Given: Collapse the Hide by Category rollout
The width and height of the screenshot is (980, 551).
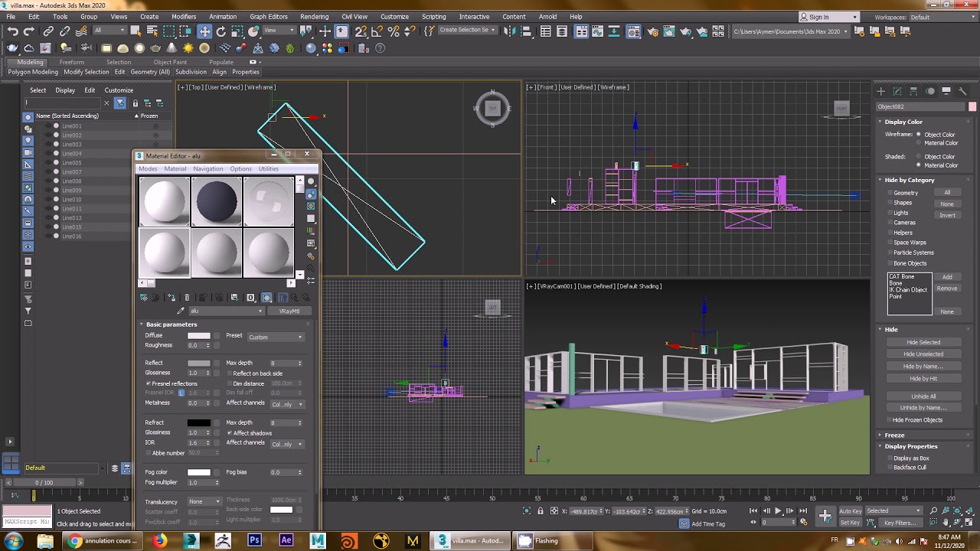Looking at the screenshot, I should click(x=909, y=180).
